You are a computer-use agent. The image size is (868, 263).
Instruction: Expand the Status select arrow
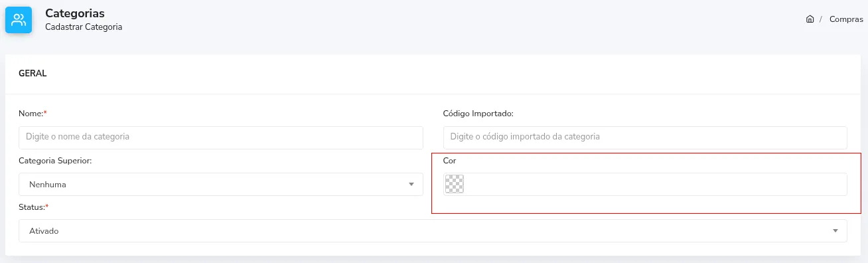coord(835,230)
